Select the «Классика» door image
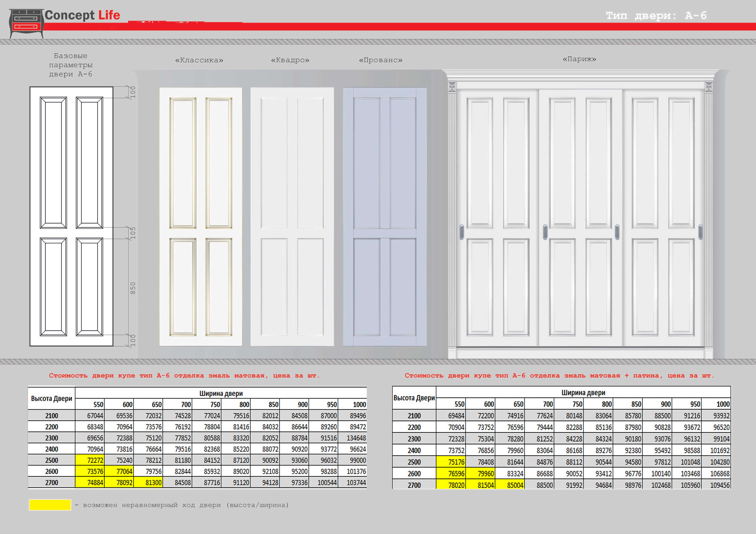The width and height of the screenshot is (756, 534). tap(200, 216)
